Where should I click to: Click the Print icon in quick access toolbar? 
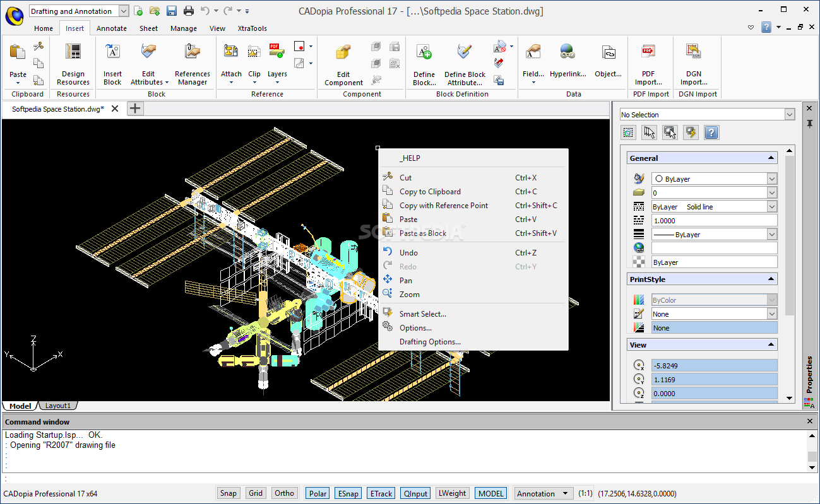(x=188, y=11)
